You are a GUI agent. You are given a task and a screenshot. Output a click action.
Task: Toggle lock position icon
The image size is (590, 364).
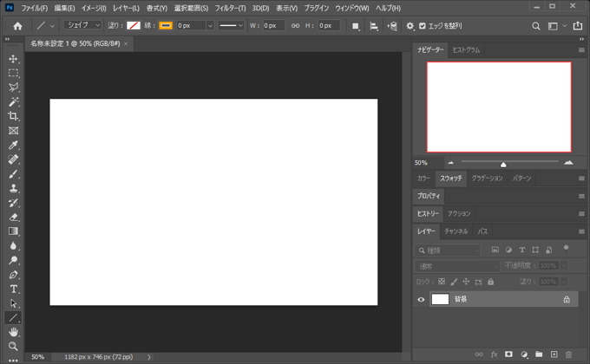466,282
